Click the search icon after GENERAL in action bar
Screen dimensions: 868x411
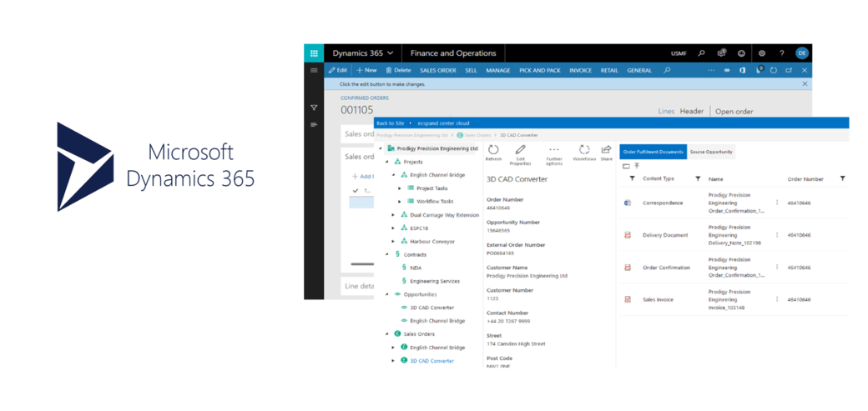(667, 70)
